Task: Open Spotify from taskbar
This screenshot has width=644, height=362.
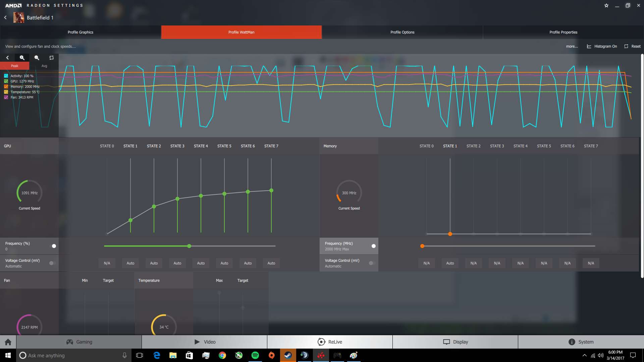Action: [x=255, y=355]
